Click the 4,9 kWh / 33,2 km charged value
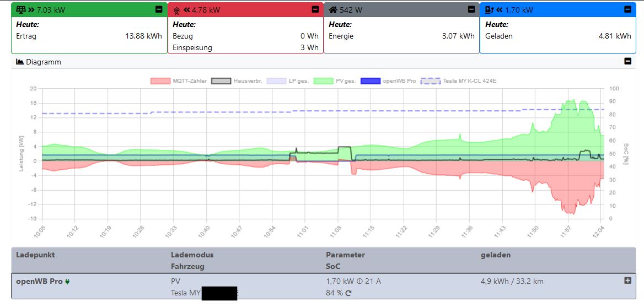Image resolution: width=644 pixels, height=307 pixels. click(x=512, y=282)
